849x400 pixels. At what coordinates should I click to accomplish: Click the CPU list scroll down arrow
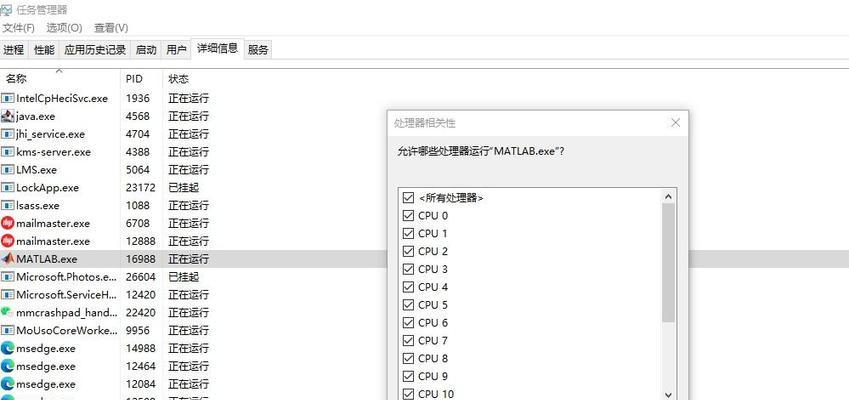[668, 395]
